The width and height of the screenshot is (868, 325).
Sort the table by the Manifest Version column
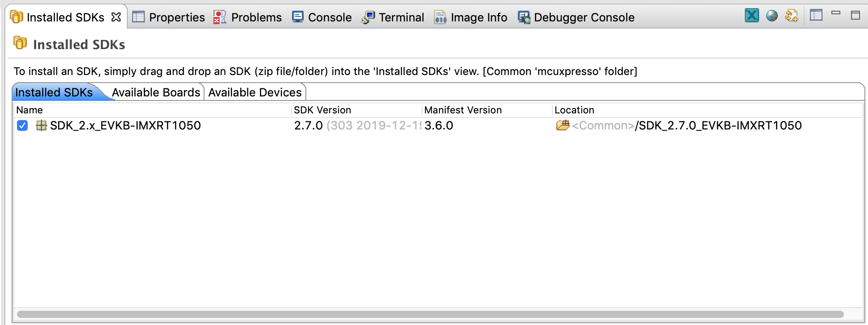[463, 110]
